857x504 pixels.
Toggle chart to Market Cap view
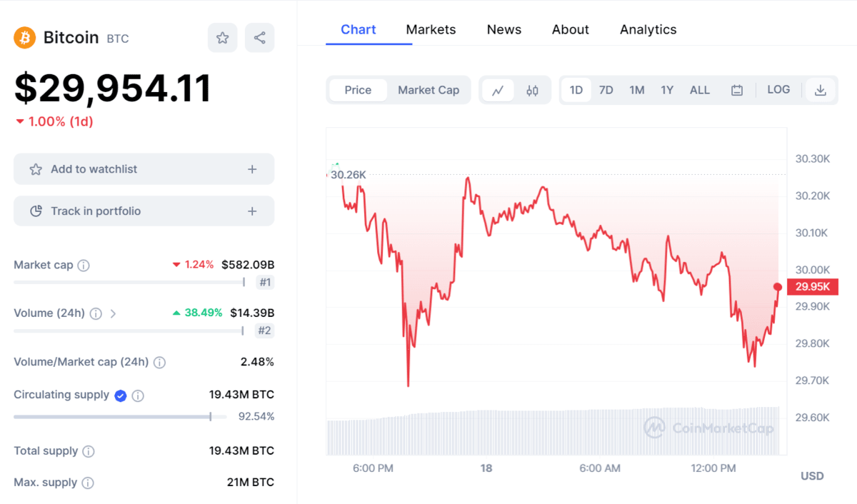[x=428, y=90]
